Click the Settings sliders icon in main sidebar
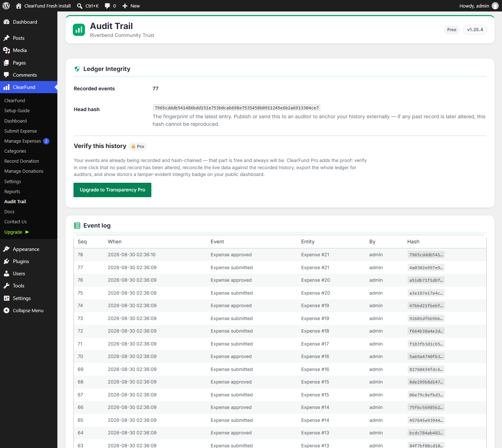Image resolution: width=502 pixels, height=448 pixels. [x=6, y=298]
